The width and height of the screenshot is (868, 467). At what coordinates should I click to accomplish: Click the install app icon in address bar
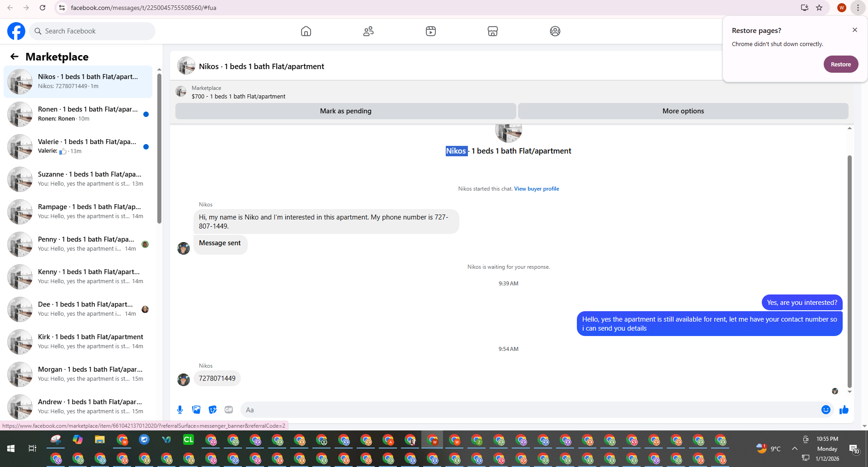click(805, 8)
